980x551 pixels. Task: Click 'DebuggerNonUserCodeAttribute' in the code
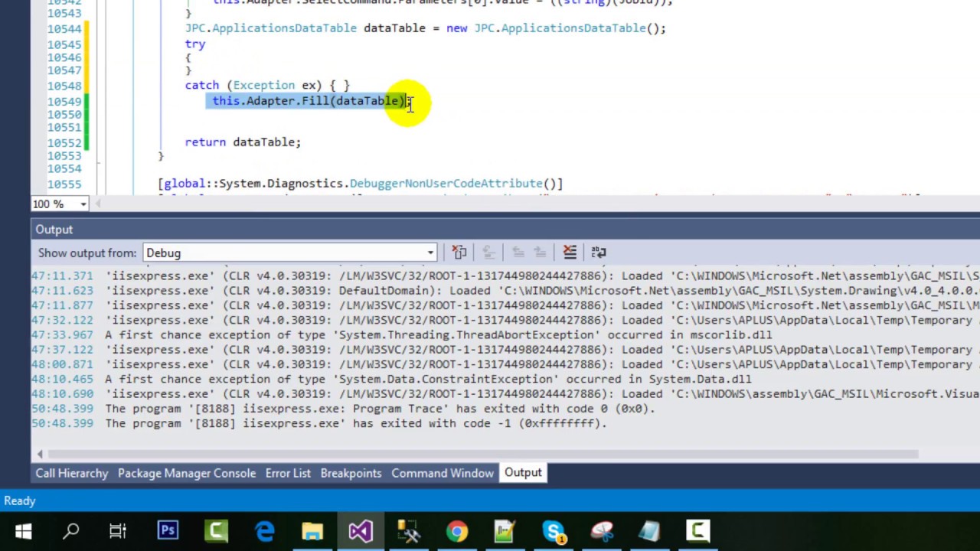[446, 184]
